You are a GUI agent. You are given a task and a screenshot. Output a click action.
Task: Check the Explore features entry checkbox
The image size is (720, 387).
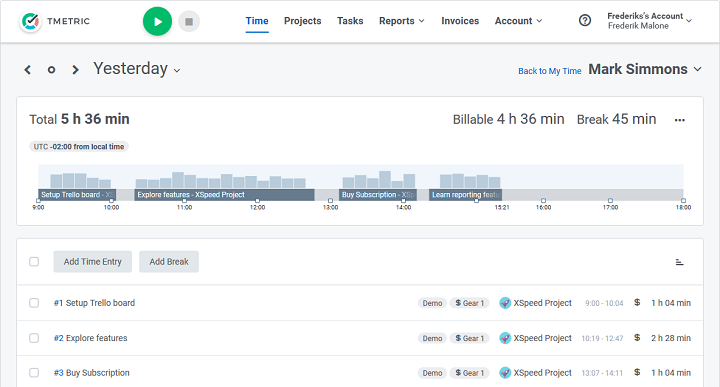tap(34, 338)
